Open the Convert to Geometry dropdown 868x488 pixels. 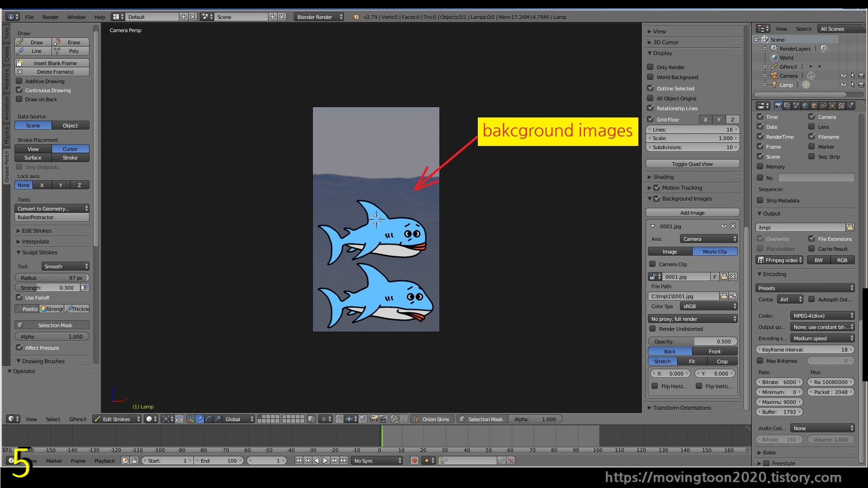pos(52,208)
